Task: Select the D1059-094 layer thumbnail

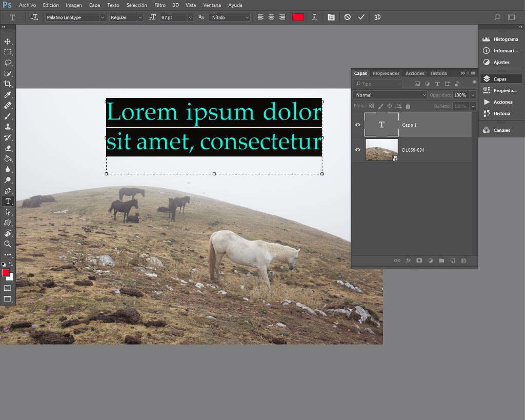Action: (x=381, y=150)
